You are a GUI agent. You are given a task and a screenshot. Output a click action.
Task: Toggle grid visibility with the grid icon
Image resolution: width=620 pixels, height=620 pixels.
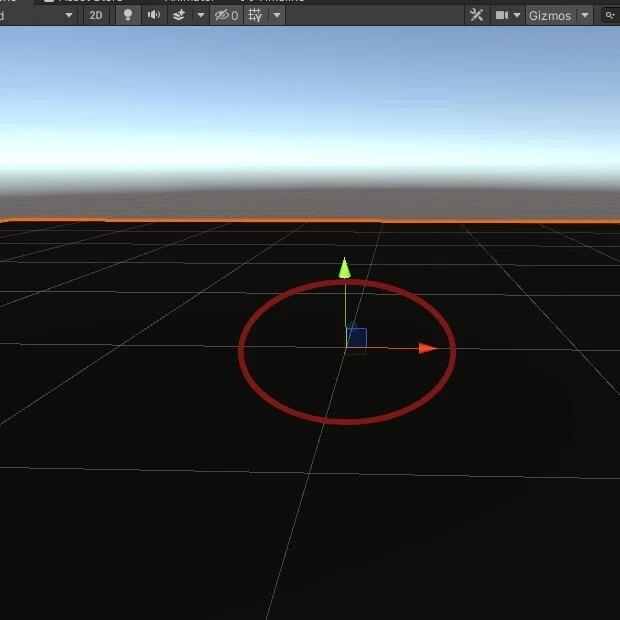[x=255, y=15]
